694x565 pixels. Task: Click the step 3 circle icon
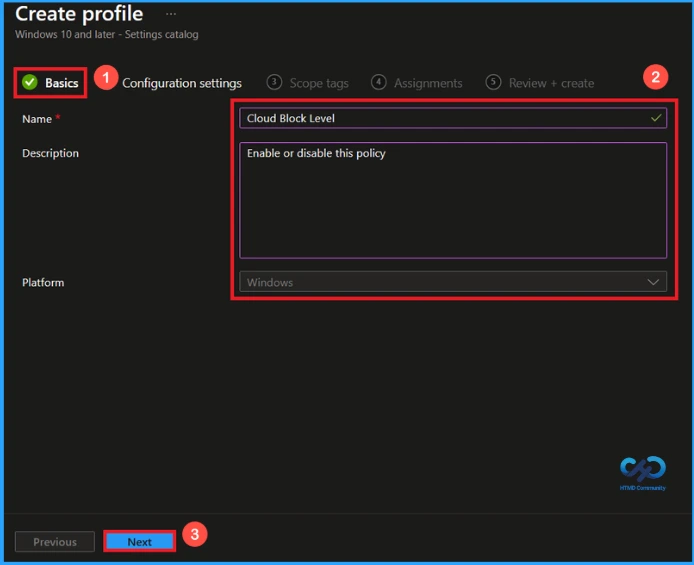pyautogui.click(x=274, y=82)
